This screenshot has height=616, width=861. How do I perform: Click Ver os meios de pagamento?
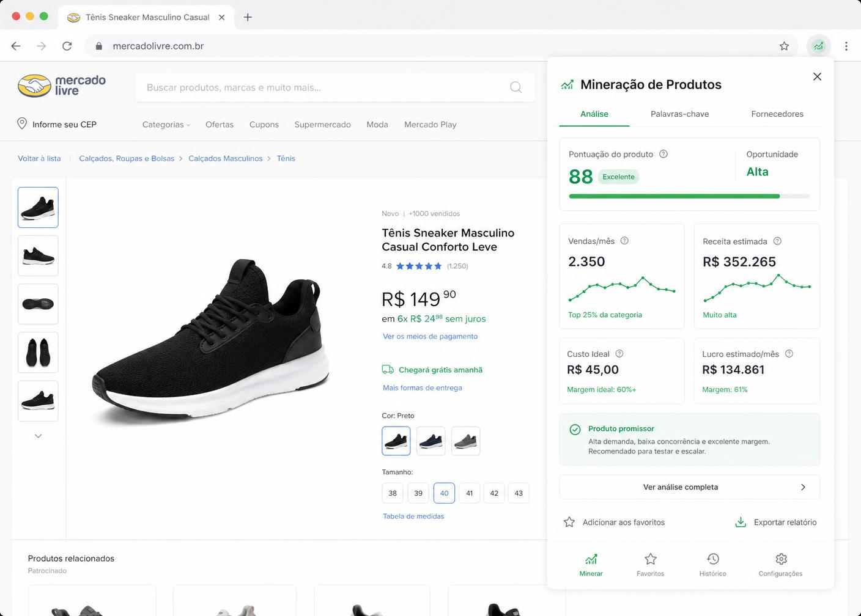click(430, 336)
